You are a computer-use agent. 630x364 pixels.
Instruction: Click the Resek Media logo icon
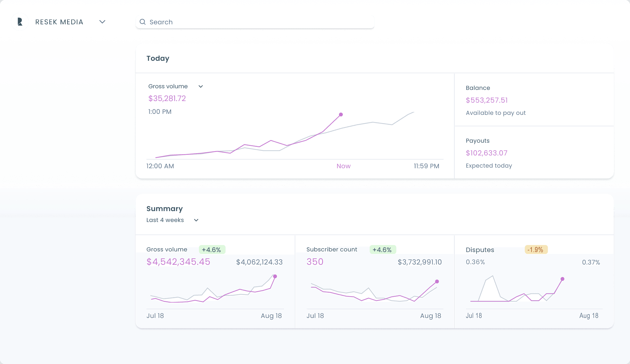[20, 22]
